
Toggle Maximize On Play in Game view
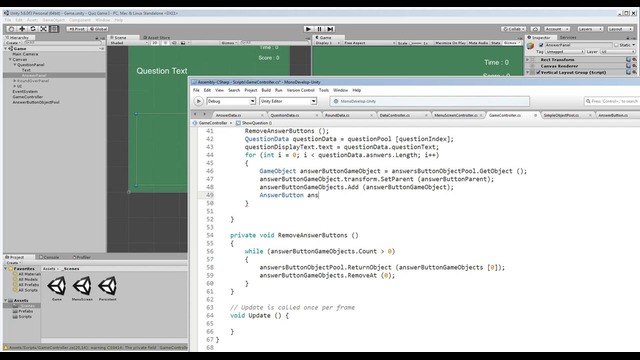pyautogui.click(x=450, y=43)
